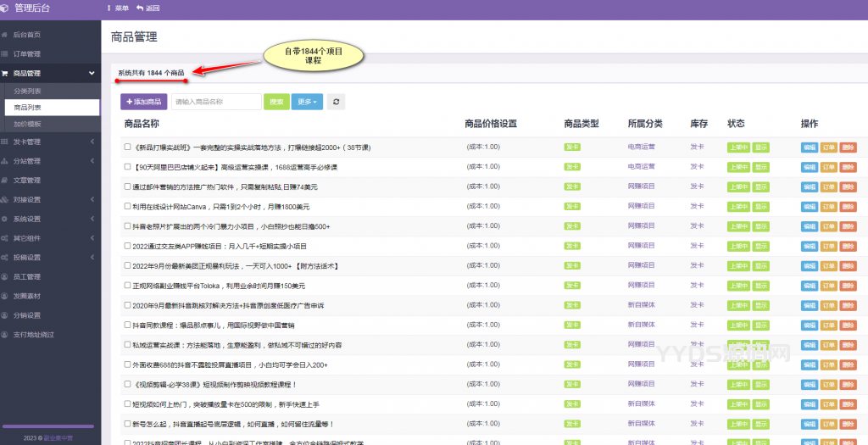Open 后台首页 from the sidebar
This screenshot has height=445, width=868.
pos(27,35)
